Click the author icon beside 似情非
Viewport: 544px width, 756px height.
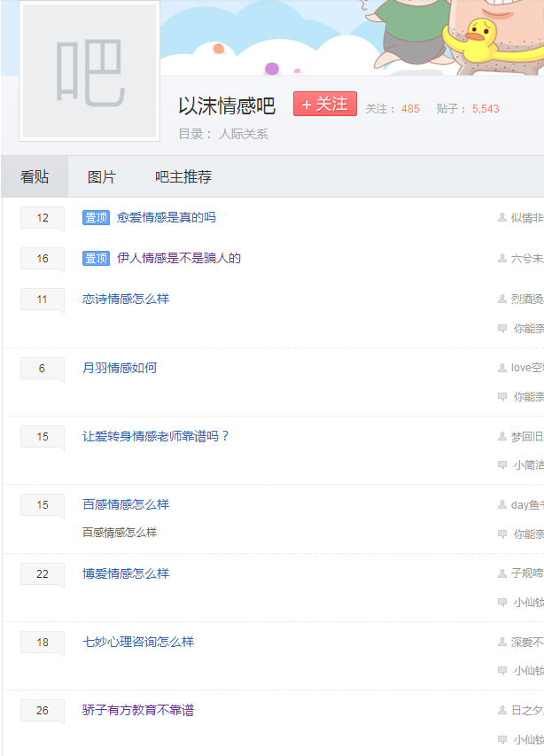pos(502,218)
